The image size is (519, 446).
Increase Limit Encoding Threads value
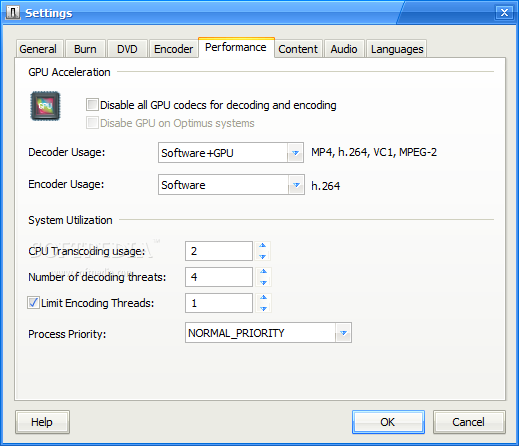pyautogui.click(x=263, y=297)
